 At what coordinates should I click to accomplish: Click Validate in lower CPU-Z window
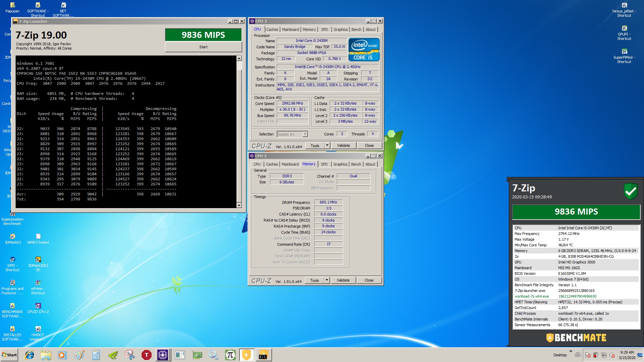click(x=343, y=280)
